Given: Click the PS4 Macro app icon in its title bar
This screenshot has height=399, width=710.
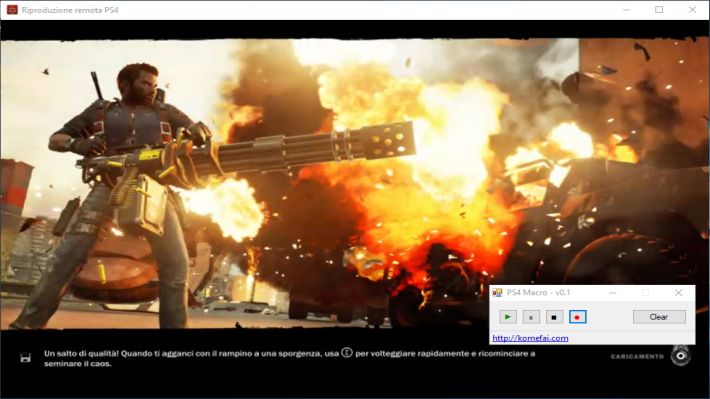Looking at the screenshot, I should 497,293.
